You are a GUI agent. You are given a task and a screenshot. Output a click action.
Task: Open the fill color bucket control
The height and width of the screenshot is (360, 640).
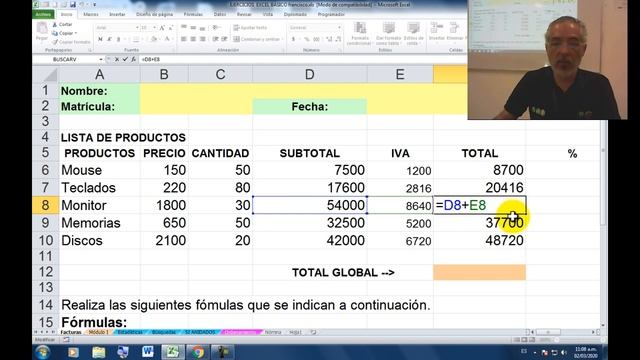[x=154, y=39]
